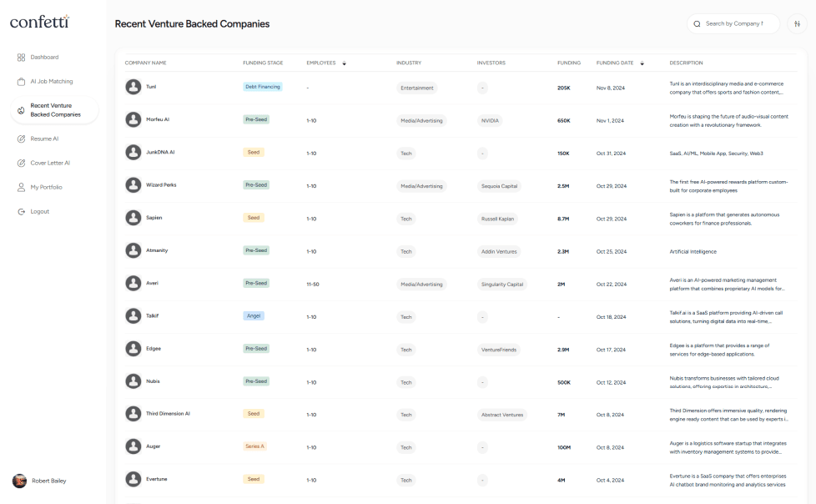Click the avatar icon for Morfeu AI
The height and width of the screenshot is (504, 816).
[x=133, y=120]
